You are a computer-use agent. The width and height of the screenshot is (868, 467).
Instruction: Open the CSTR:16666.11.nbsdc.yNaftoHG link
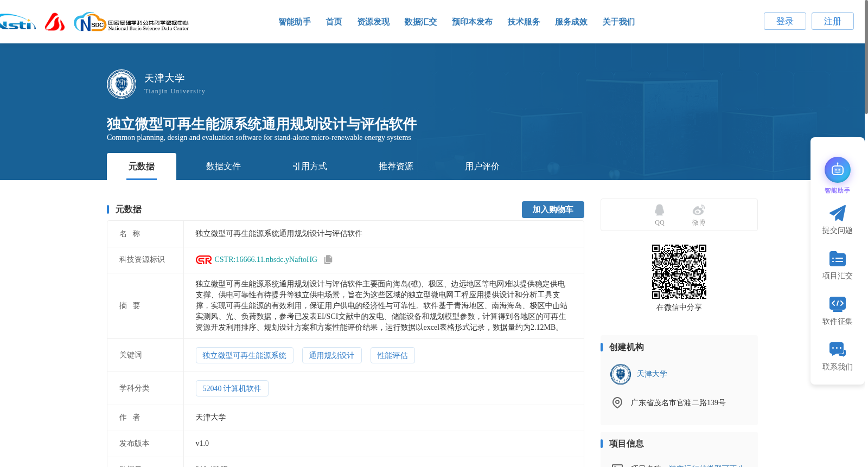coord(266,260)
